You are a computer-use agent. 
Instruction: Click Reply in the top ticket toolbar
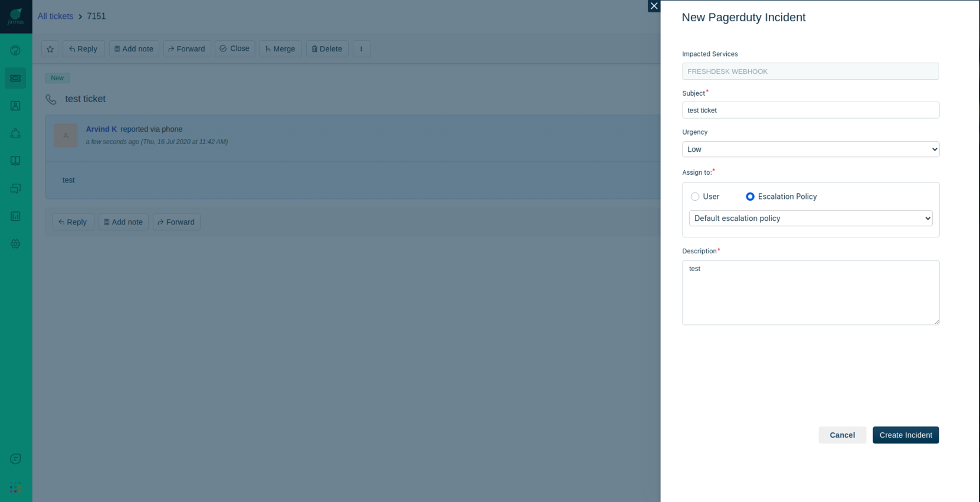pyautogui.click(x=83, y=49)
